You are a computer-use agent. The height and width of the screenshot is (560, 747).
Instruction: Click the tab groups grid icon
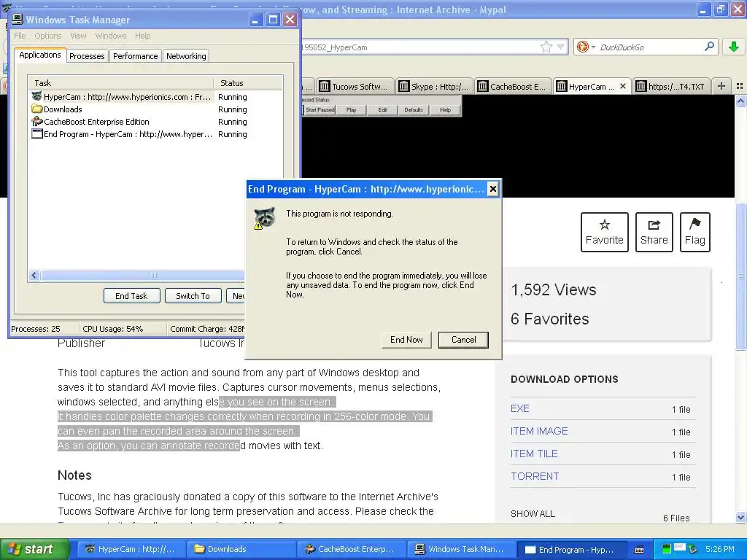pyautogui.click(x=740, y=86)
